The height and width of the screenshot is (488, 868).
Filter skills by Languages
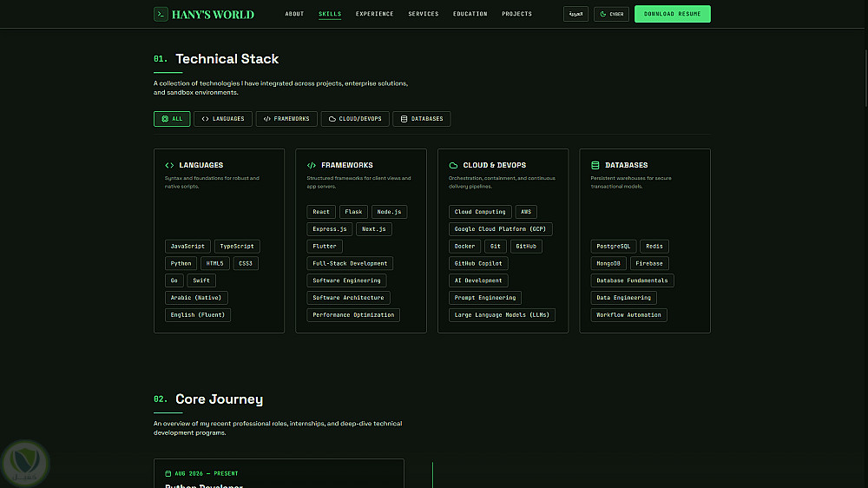[222, 119]
